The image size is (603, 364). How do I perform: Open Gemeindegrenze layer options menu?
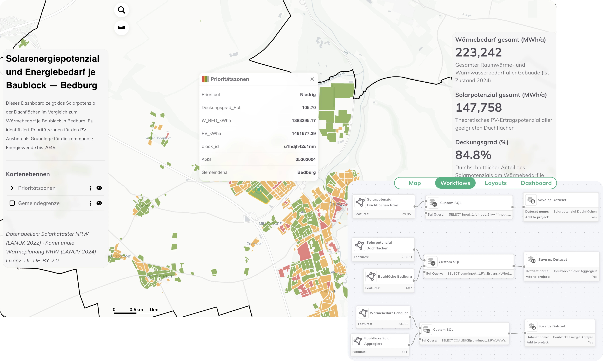point(91,203)
